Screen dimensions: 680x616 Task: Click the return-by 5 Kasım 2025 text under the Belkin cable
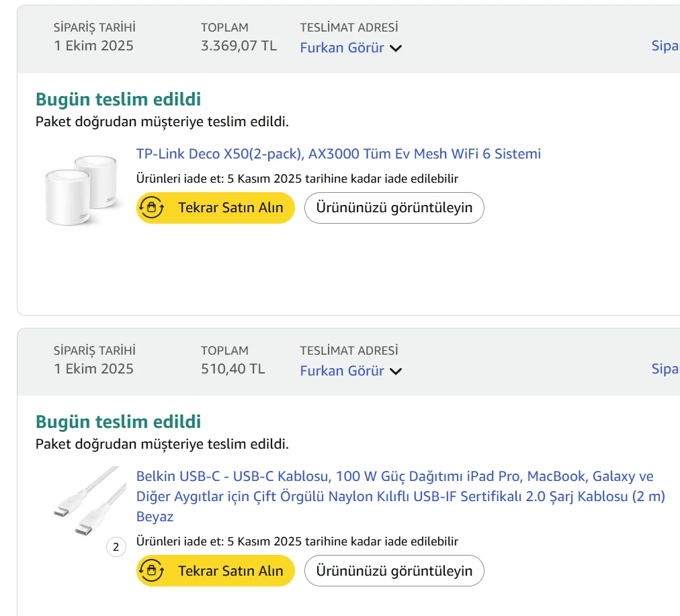click(x=297, y=541)
